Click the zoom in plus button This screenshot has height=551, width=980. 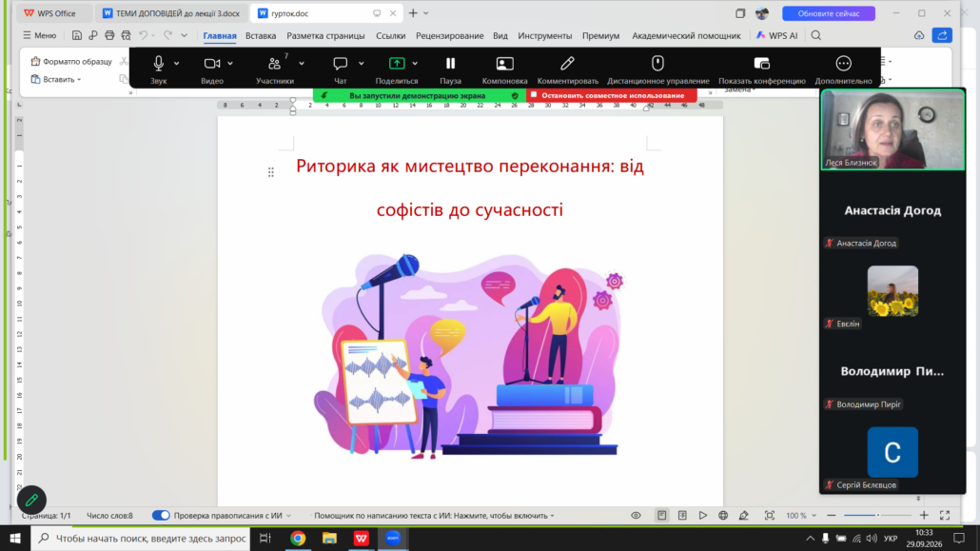(924, 516)
